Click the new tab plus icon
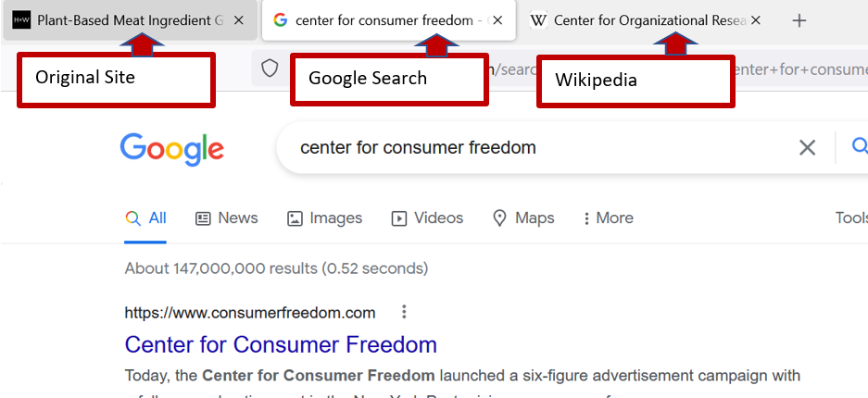The image size is (868, 398). click(x=799, y=20)
